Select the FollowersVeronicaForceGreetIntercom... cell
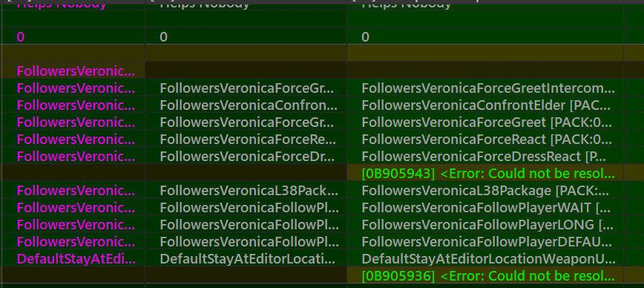The image size is (644, 288). click(485, 88)
